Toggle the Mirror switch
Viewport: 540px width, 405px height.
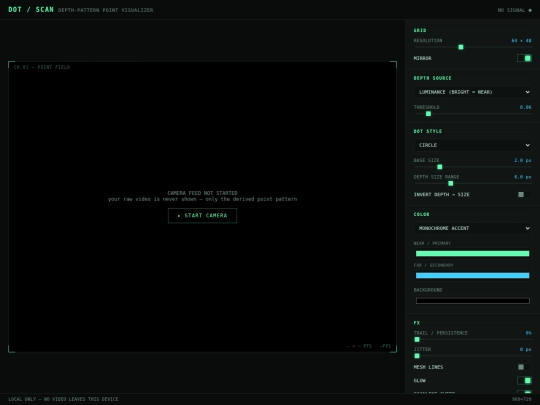(x=524, y=58)
